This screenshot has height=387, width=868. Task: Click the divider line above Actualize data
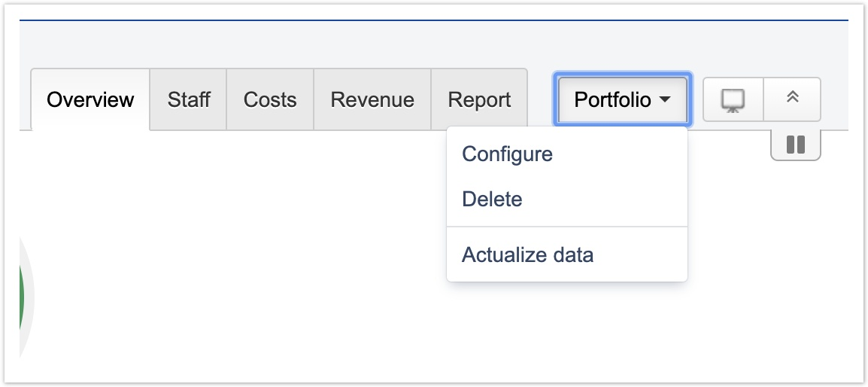(x=567, y=227)
